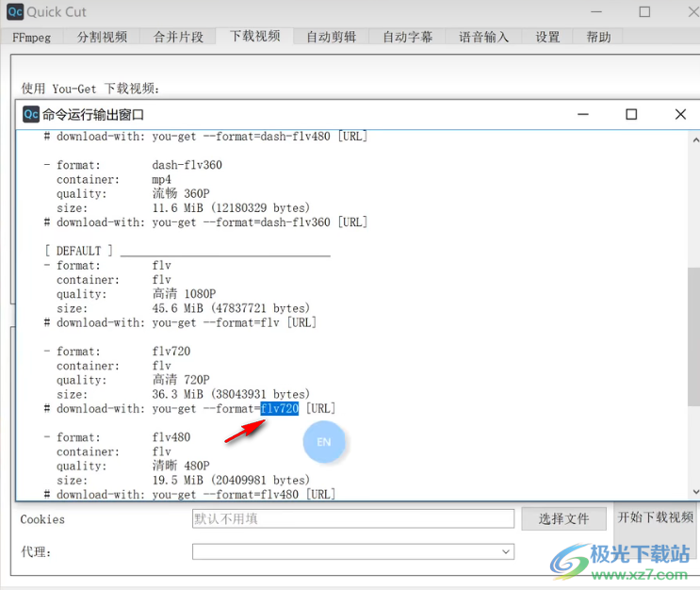
Task: Click '19.5 MiB (20409981 bytes)' size line
Action: (231, 480)
